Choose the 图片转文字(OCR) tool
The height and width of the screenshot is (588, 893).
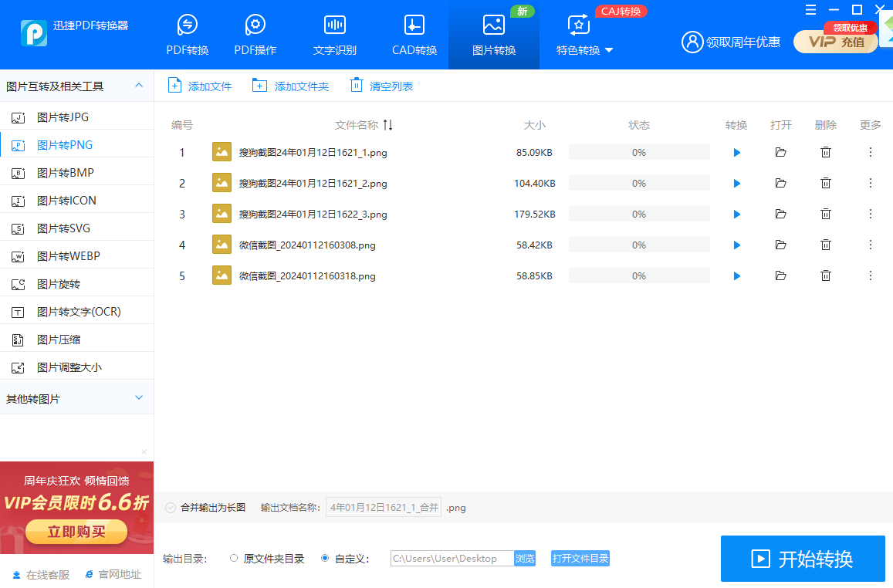coord(77,312)
